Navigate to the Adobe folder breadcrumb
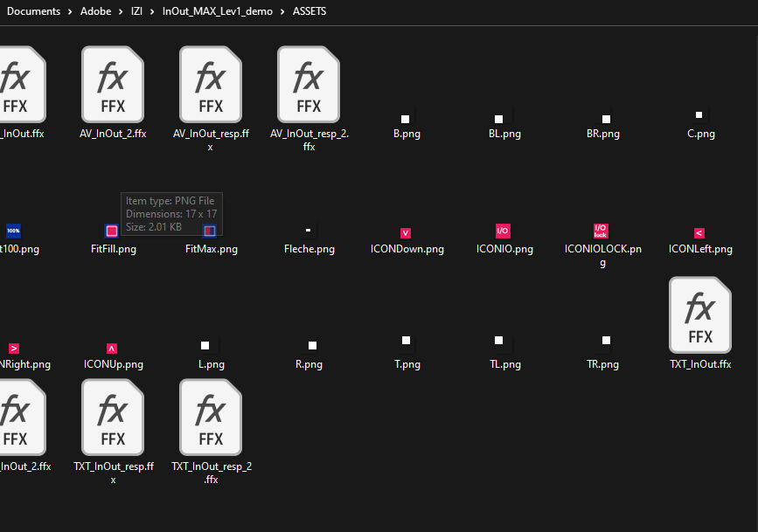758x532 pixels. 95,11
